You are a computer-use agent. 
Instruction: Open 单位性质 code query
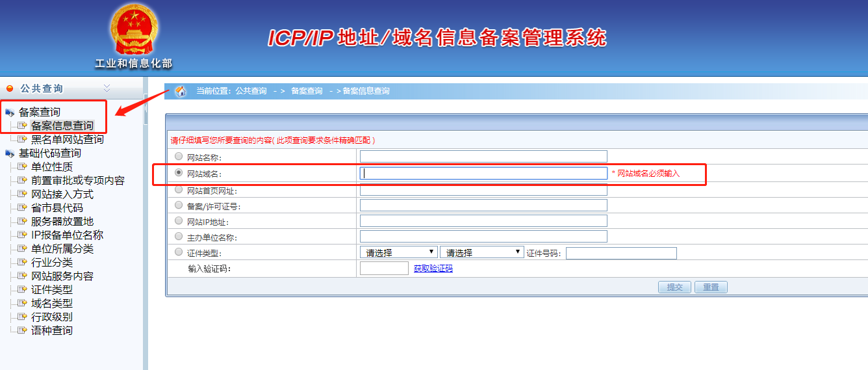coord(52,167)
